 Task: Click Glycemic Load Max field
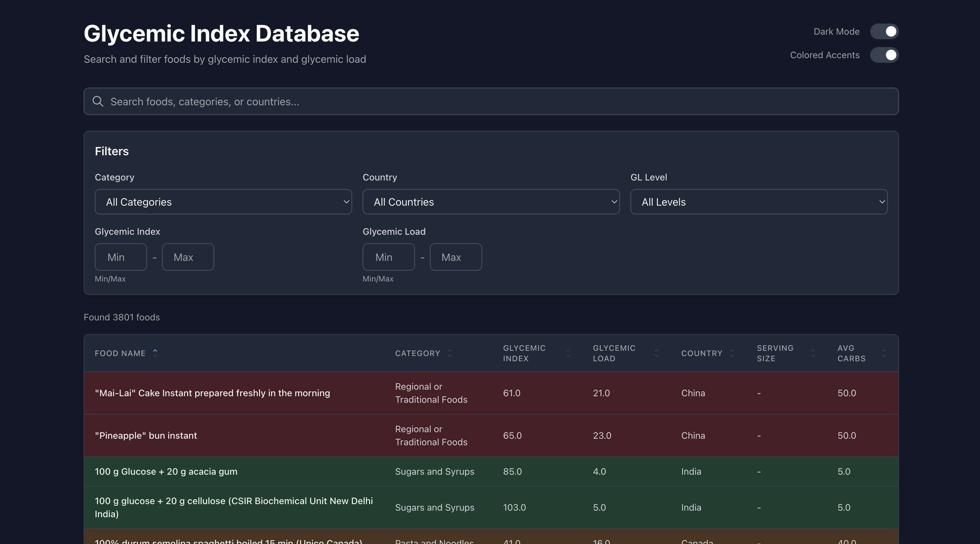click(x=455, y=257)
